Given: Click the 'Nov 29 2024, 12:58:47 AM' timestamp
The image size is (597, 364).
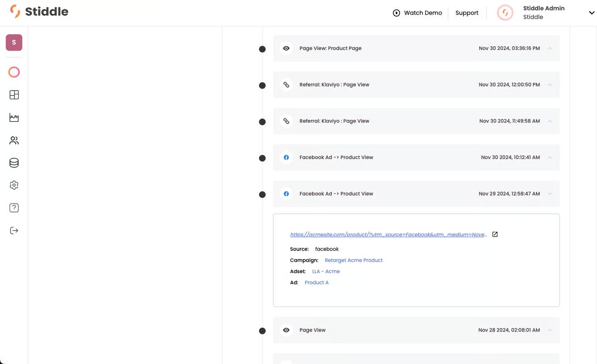Looking at the screenshot, I should pyautogui.click(x=509, y=194).
